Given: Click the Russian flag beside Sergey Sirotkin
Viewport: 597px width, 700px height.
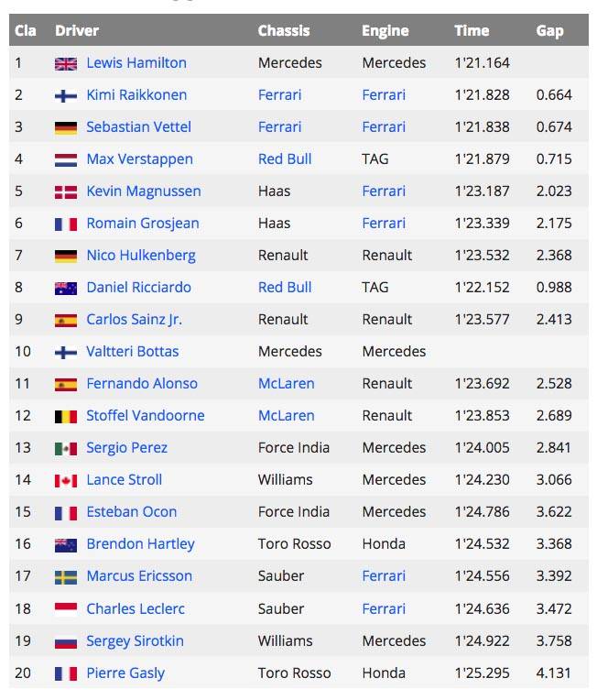Looking at the screenshot, I should [66, 642].
